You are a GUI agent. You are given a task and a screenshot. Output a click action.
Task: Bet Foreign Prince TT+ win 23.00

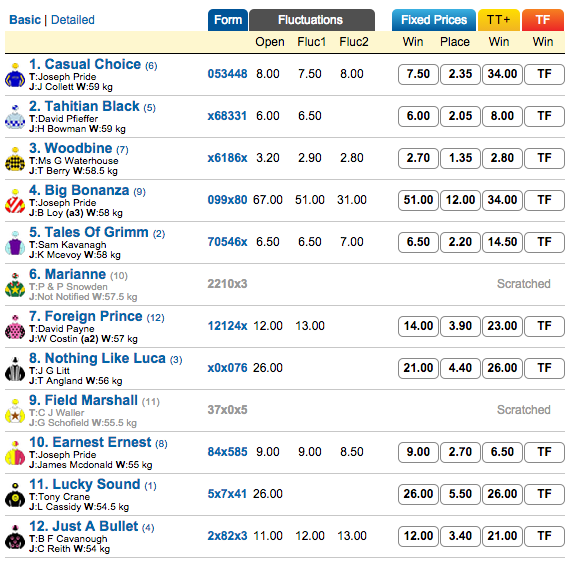[502, 326]
